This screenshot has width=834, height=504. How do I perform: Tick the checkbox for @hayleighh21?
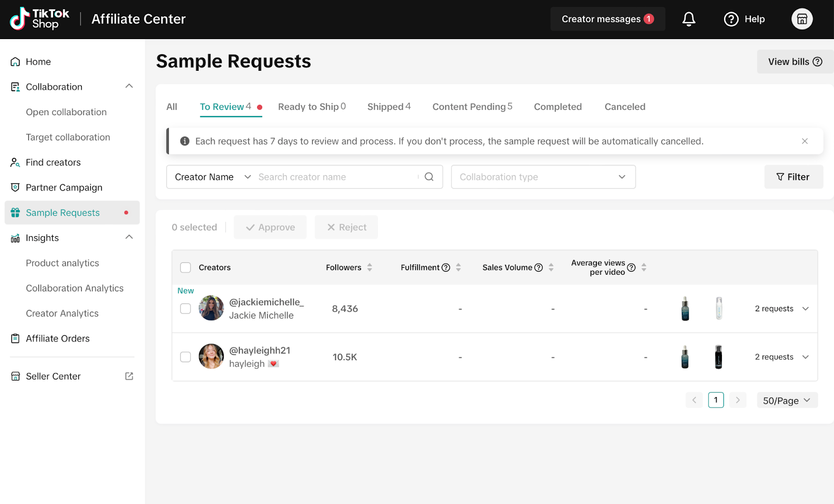click(x=186, y=357)
